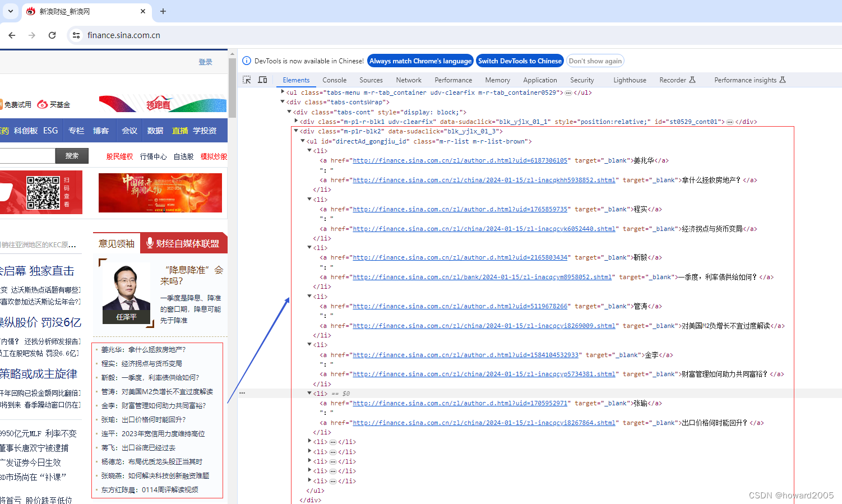Open the 股民维权 link
The image size is (842, 504).
pyautogui.click(x=119, y=156)
